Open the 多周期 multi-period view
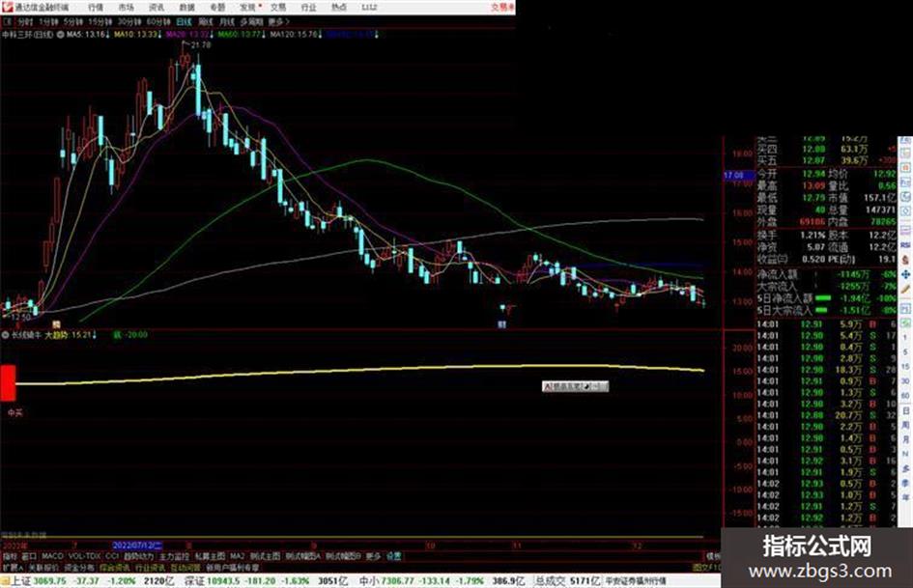Image resolution: width=913 pixels, height=588 pixels. (x=251, y=21)
